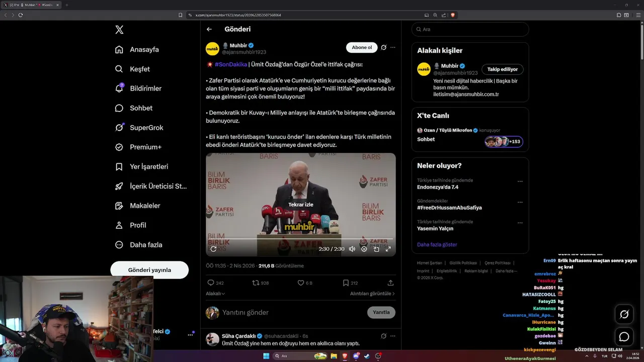The width and height of the screenshot is (644, 362).
Task: Open Muhbir in Alakalı kişiler
Action: click(x=450, y=66)
